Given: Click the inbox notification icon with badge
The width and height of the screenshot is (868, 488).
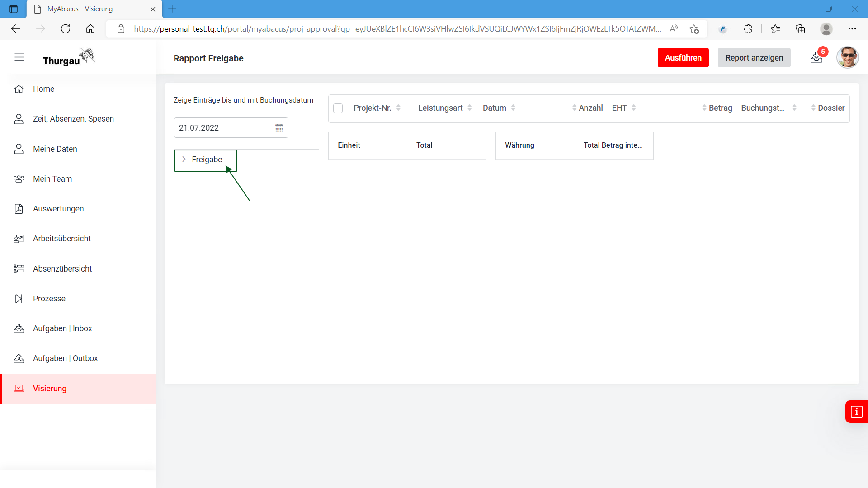Looking at the screenshot, I should click(x=816, y=57).
